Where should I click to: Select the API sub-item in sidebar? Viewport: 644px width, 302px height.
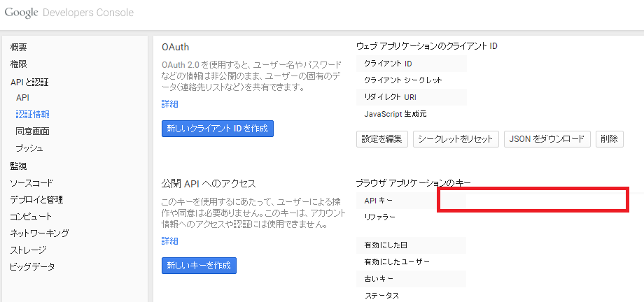click(x=22, y=98)
